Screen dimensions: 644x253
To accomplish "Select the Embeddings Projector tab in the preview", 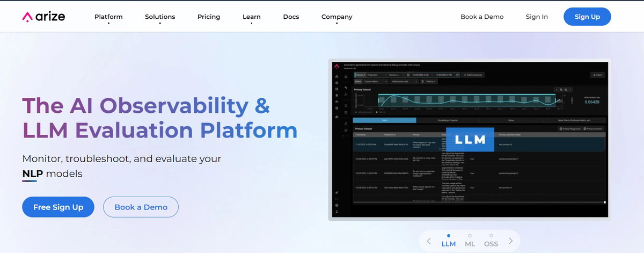I will coord(448,121).
